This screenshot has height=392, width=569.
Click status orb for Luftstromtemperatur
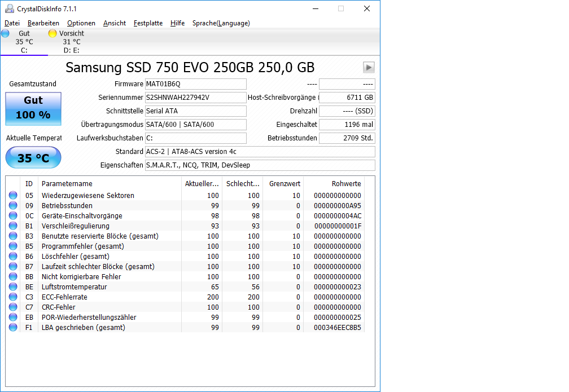pyautogui.click(x=13, y=287)
